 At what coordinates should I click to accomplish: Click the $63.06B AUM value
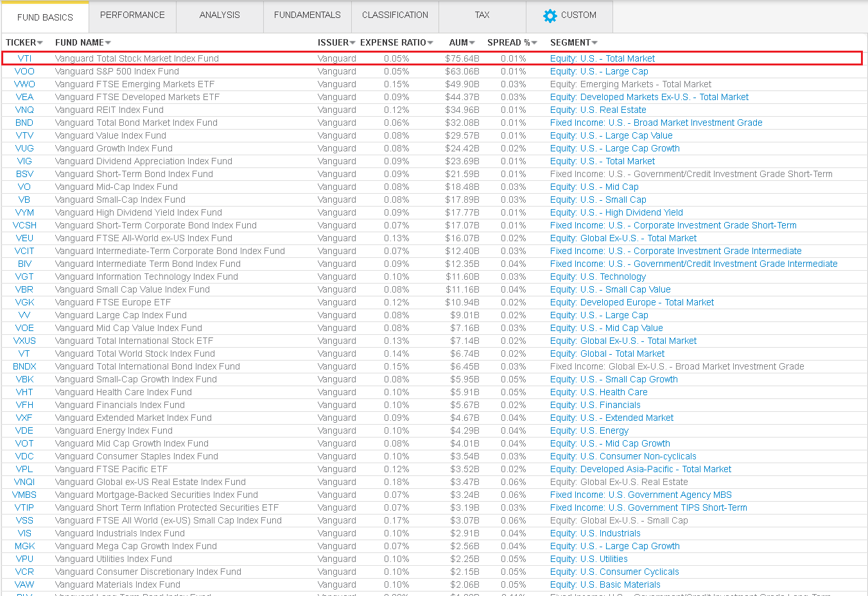click(x=462, y=71)
